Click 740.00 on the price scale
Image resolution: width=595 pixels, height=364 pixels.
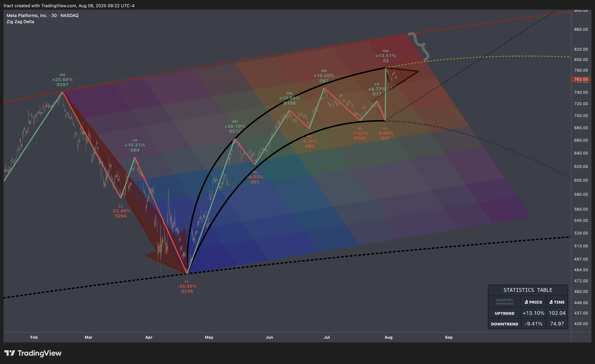pyautogui.click(x=581, y=92)
